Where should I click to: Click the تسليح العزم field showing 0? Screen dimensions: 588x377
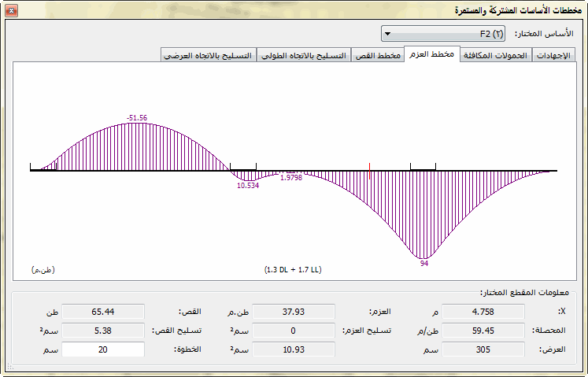294,331
